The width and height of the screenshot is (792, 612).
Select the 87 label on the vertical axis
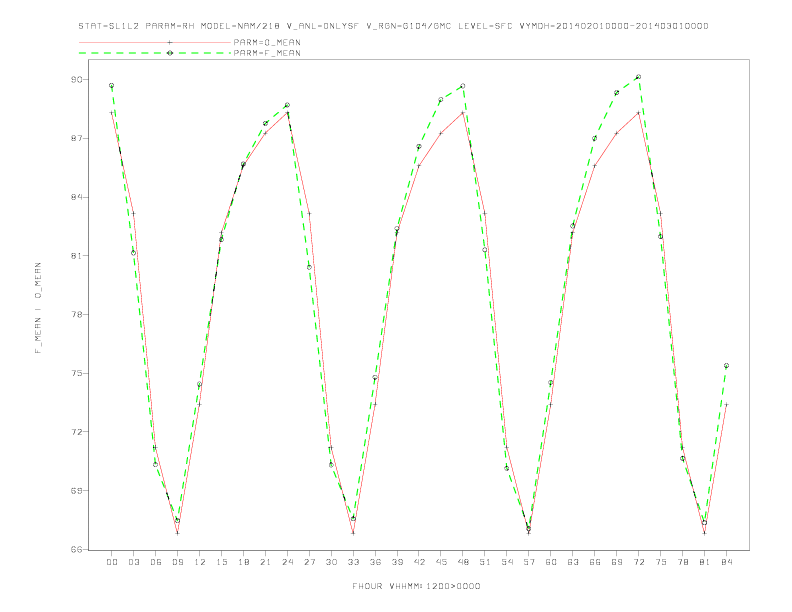(77, 138)
